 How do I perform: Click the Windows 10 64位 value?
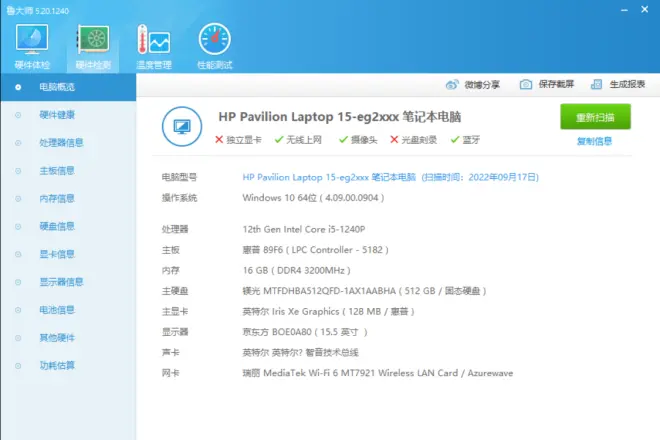(313, 198)
